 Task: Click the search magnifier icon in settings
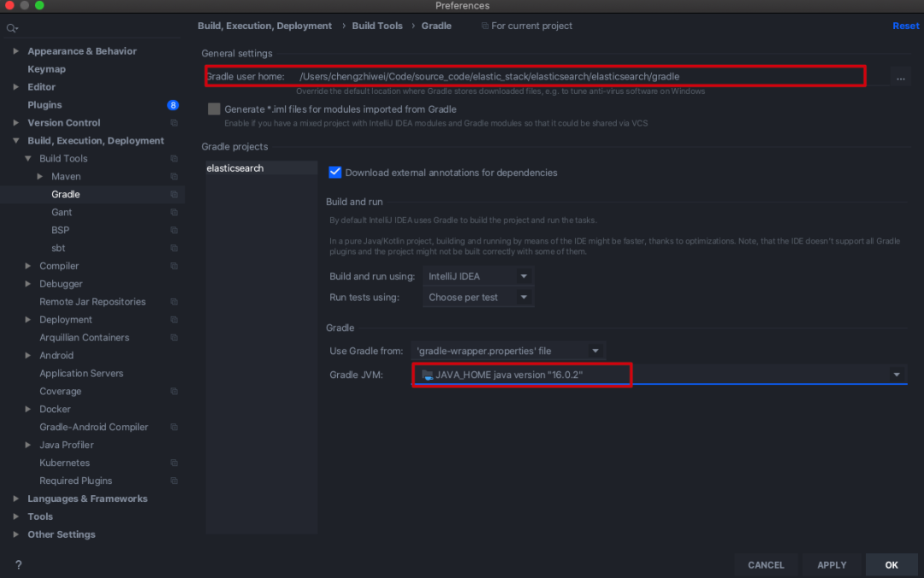click(x=12, y=27)
